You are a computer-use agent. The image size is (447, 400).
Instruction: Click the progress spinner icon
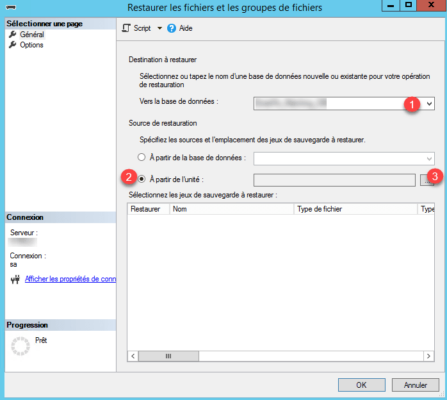click(x=20, y=346)
